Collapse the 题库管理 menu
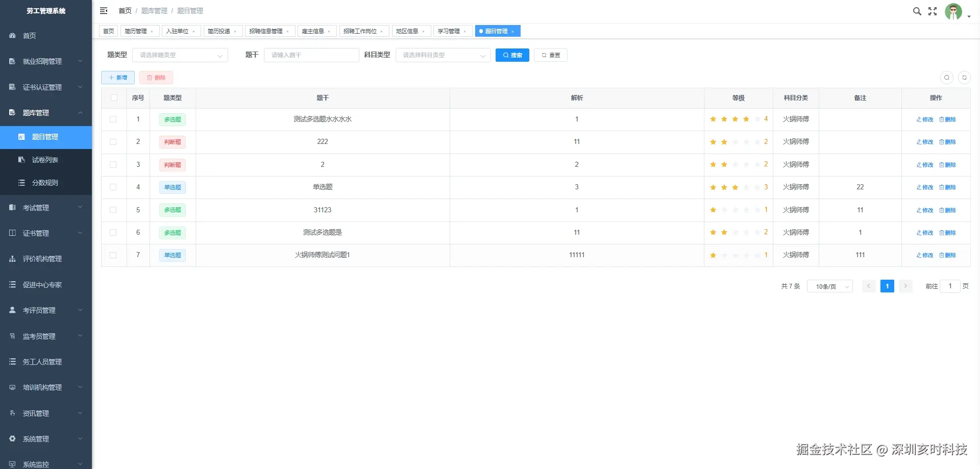The width and height of the screenshot is (980, 469). (80, 113)
